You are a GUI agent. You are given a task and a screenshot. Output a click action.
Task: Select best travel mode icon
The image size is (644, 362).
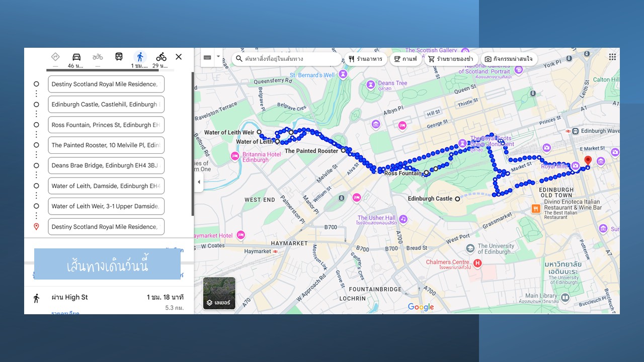[x=55, y=57]
